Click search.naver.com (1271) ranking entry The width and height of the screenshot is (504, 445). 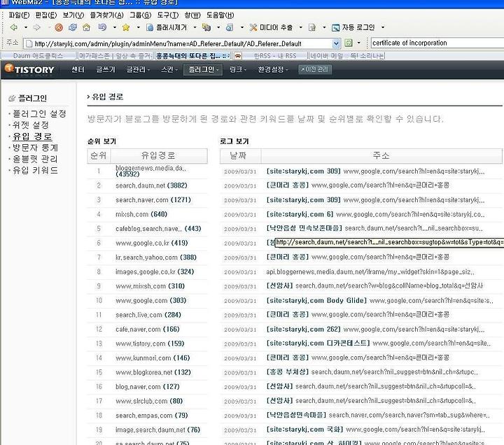click(x=153, y=200)
